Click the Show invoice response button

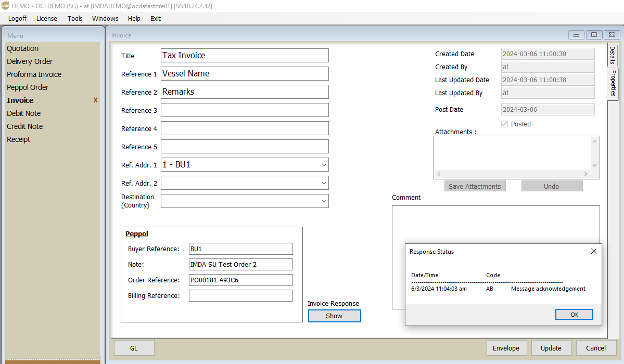pos(334,316)
